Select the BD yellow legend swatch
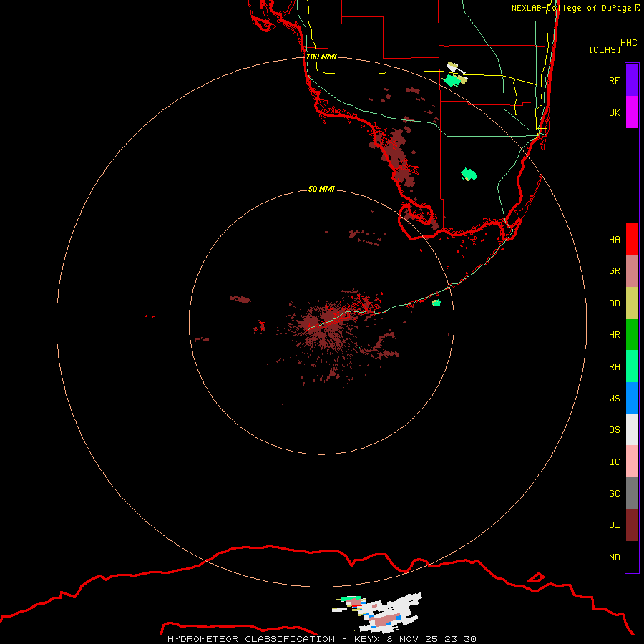644x644 pixels. [632, 303]
